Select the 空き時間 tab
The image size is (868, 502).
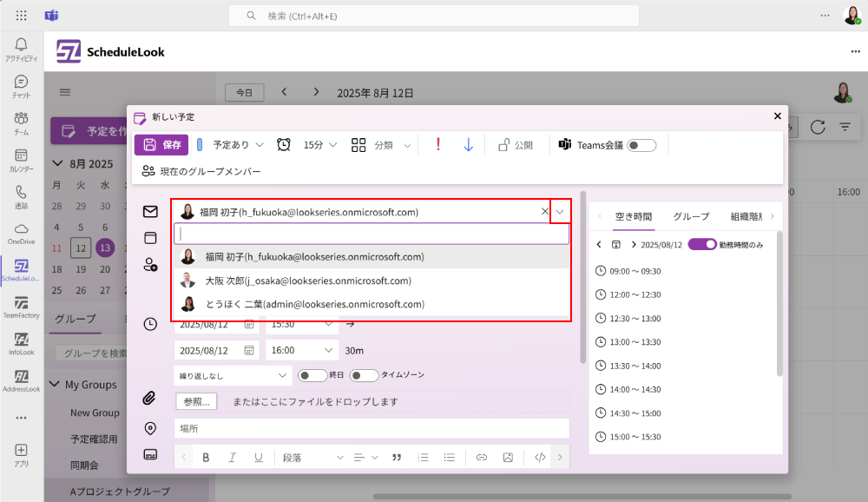[x=633, y=216]
